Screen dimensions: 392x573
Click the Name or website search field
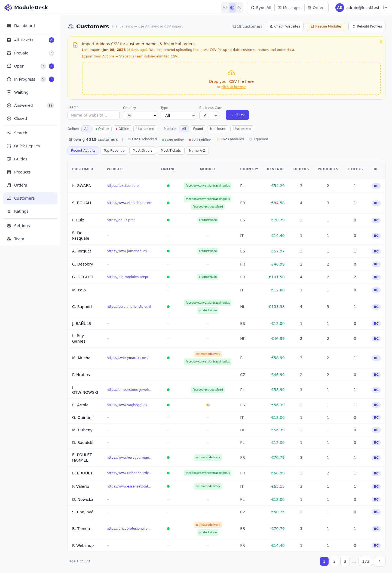(x=94, y=115)
